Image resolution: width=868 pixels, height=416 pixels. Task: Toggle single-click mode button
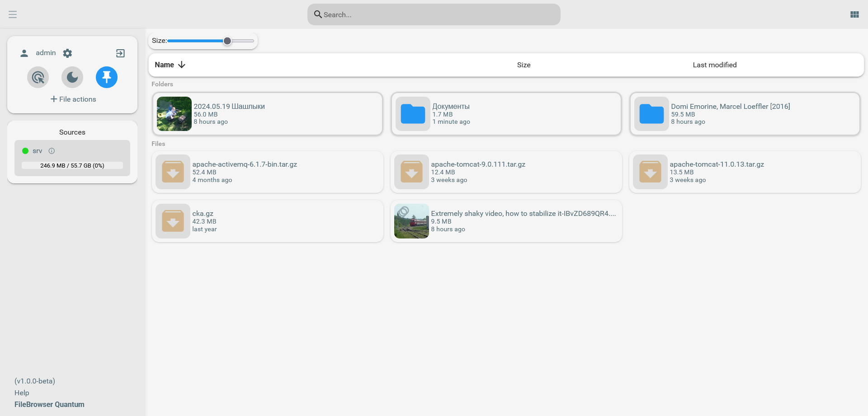tap(38, 77)
